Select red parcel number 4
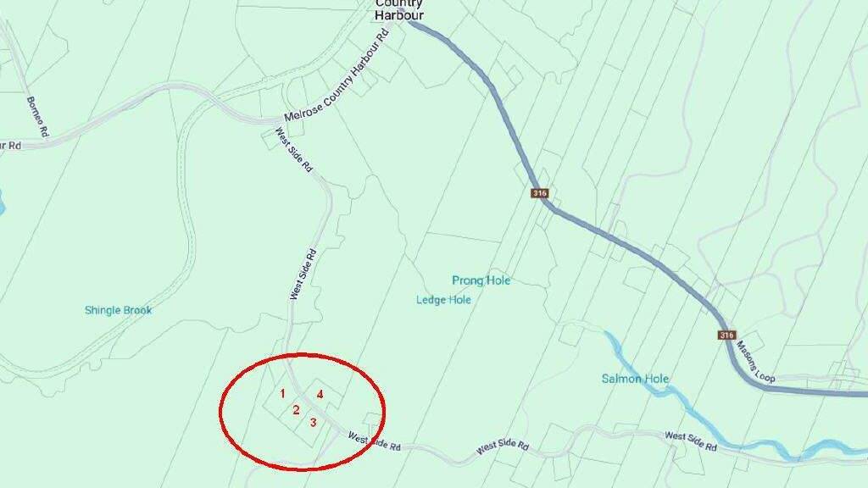Viewport: 868px width, 488px height. [x=320, y=395]
